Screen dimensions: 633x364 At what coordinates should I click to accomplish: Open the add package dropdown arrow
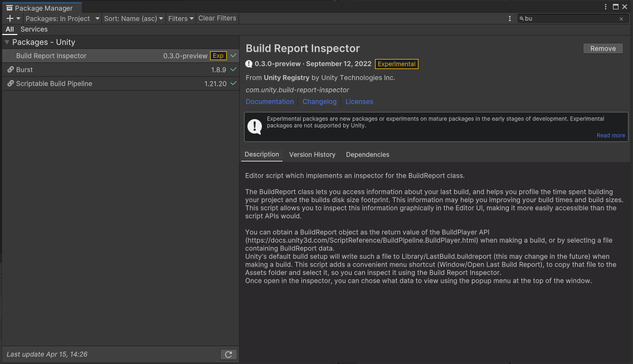[18, 18]
